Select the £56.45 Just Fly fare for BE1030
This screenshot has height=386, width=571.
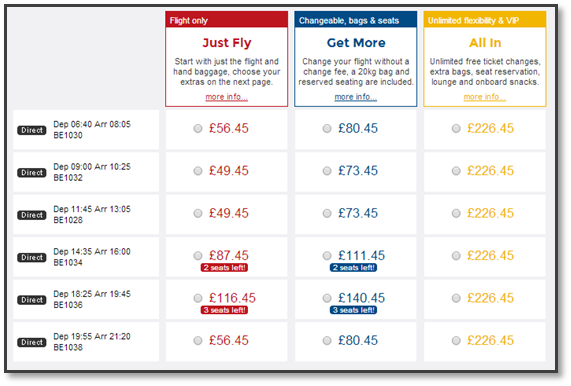coord(198,129)
